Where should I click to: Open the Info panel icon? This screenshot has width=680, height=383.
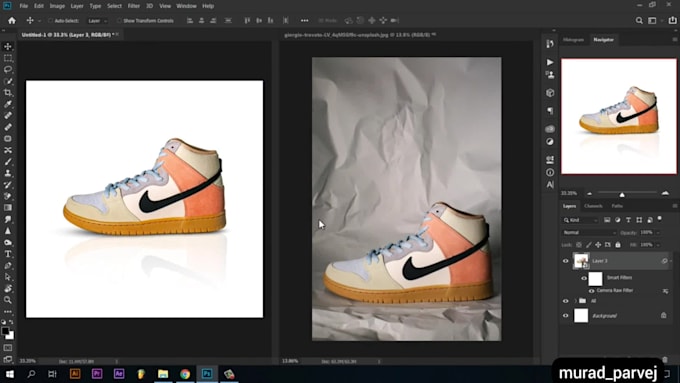click(x=550, y=172)
